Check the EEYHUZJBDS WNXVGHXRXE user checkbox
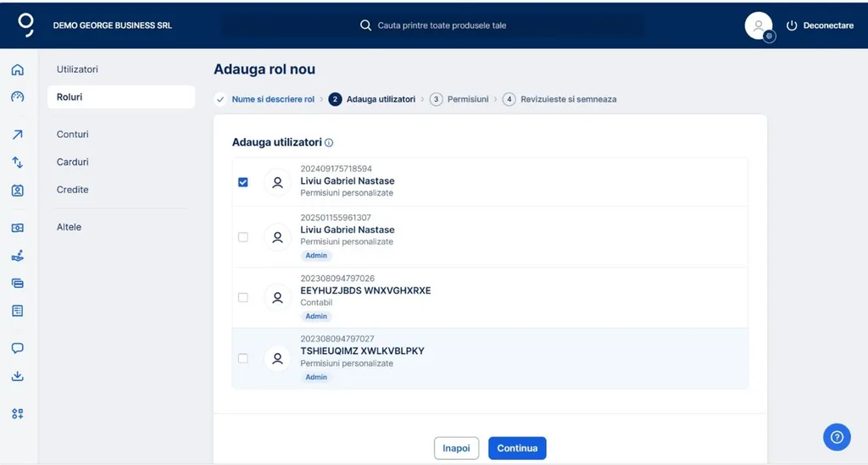Screen dimensions: 868x465 coord(243,297)
